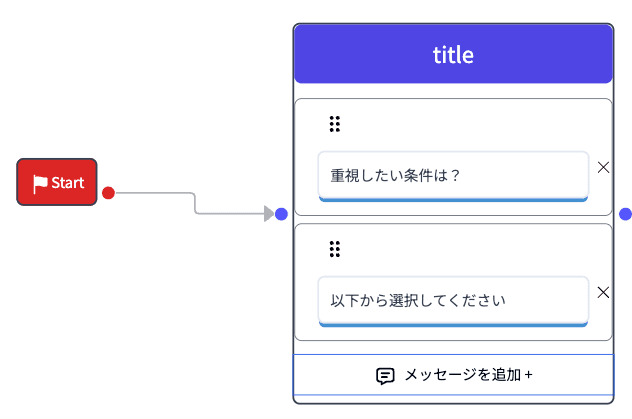Select the purple title header bar
This screenshot has width=632, height=419.
click(x=453, y=55)
